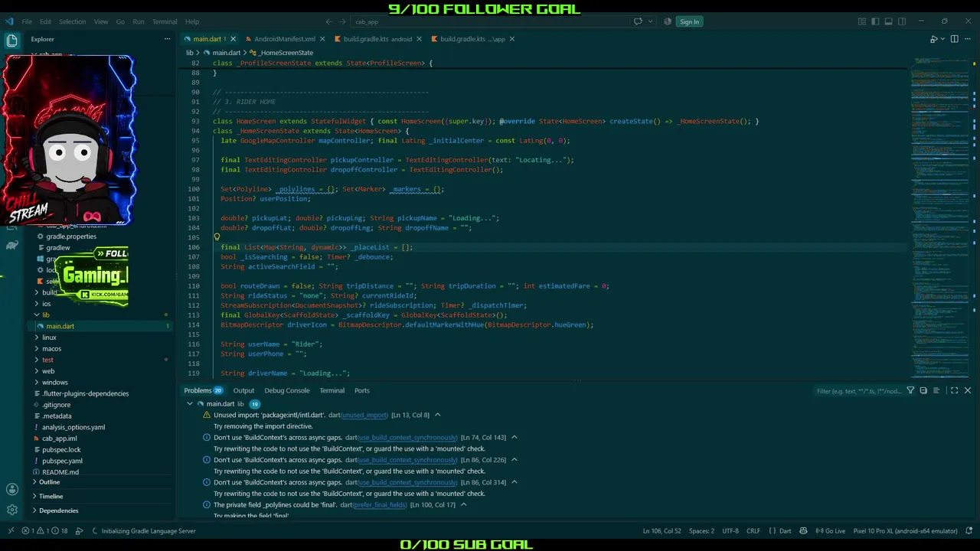Open Explorer's Views and More Actions ellipsis
The width and height of the screenshot is (980, 551).
(167, 38)
